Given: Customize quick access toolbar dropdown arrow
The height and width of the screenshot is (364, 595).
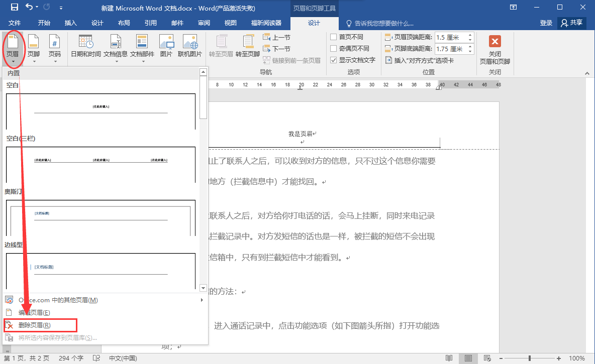Looking at the screenshot, I should click(61, 8).
